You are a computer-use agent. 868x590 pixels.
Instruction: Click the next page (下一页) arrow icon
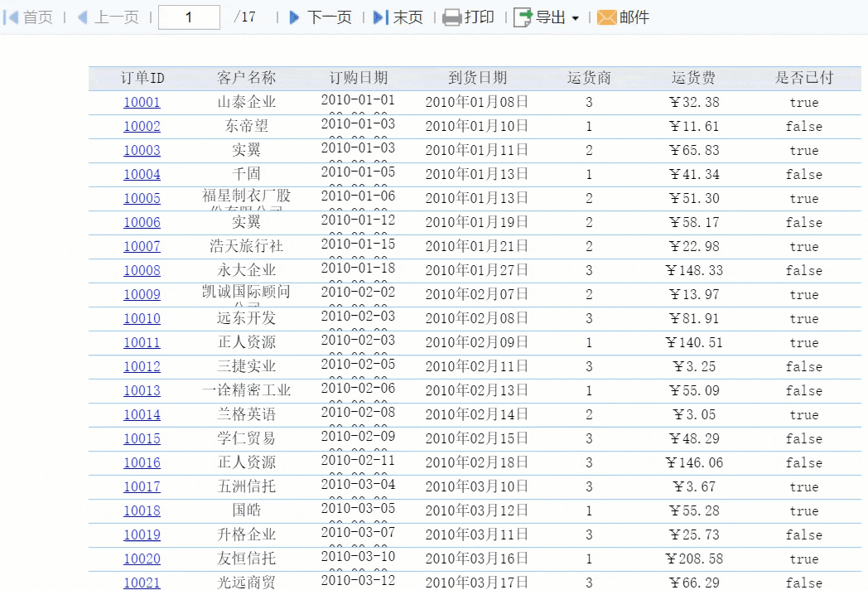point(295,17)
